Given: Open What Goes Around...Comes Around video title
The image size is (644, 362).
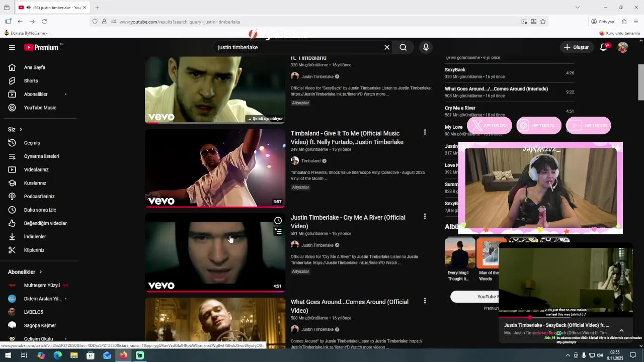Looking at the screenshot, I should click(x=350, y=306).
